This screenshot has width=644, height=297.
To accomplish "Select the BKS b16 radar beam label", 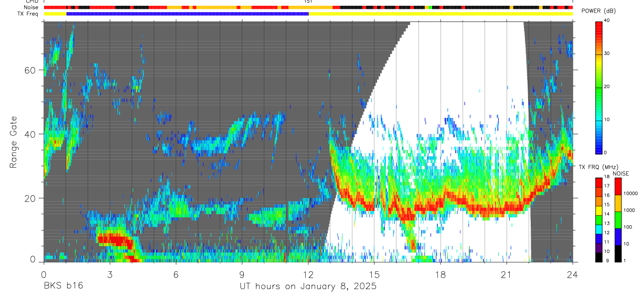I will (63, 286).
